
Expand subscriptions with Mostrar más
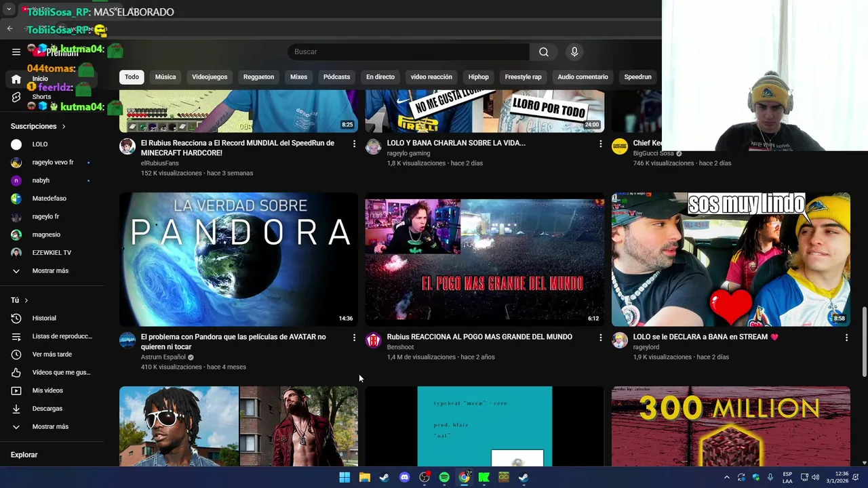[x=52, y=271]
